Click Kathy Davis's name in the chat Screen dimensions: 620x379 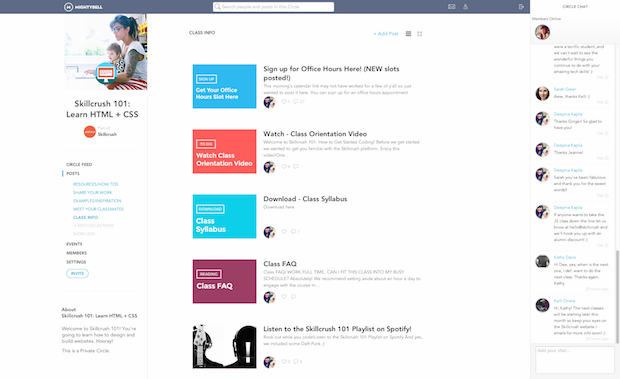click(565, 257)
